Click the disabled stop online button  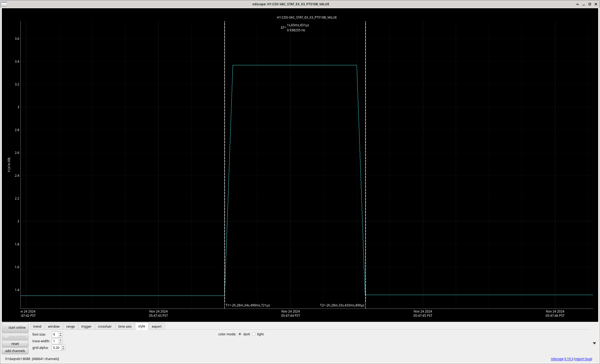point(15,336)
